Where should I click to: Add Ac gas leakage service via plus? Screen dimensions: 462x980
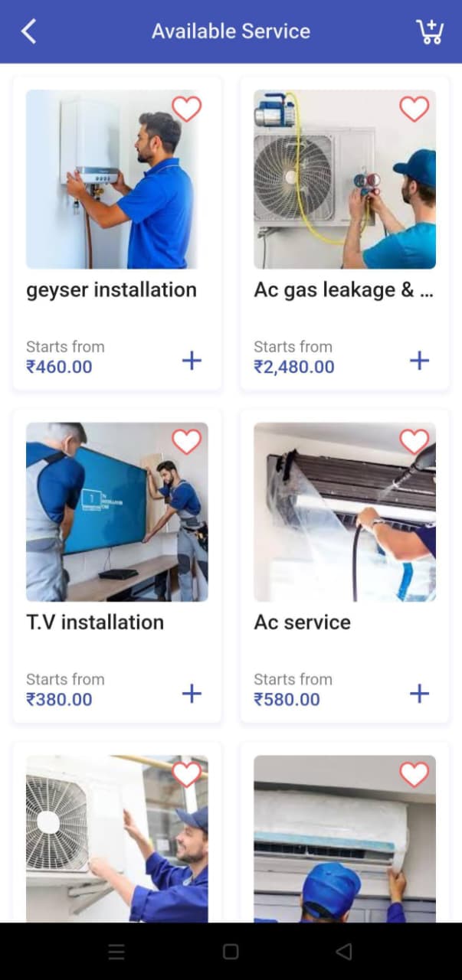[x=419, y=360]
